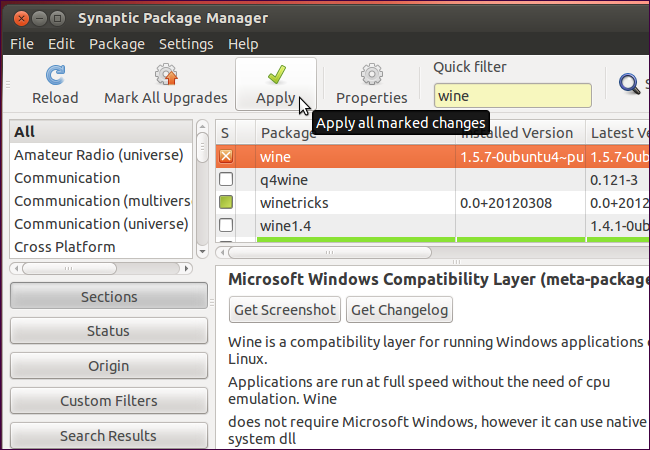Screen dimensions: 650x450
Task: Switch to Status filter view
Action: (x=109, y=331)
